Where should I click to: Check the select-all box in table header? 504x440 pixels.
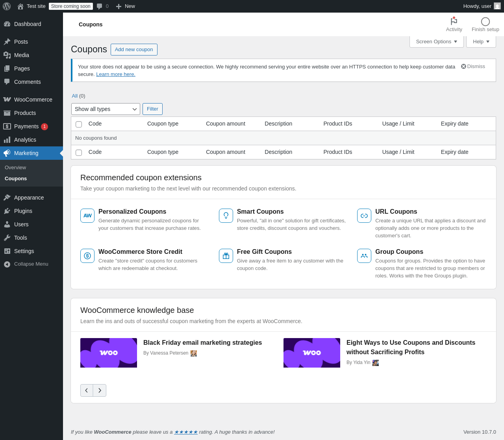(x=79, y=124)
